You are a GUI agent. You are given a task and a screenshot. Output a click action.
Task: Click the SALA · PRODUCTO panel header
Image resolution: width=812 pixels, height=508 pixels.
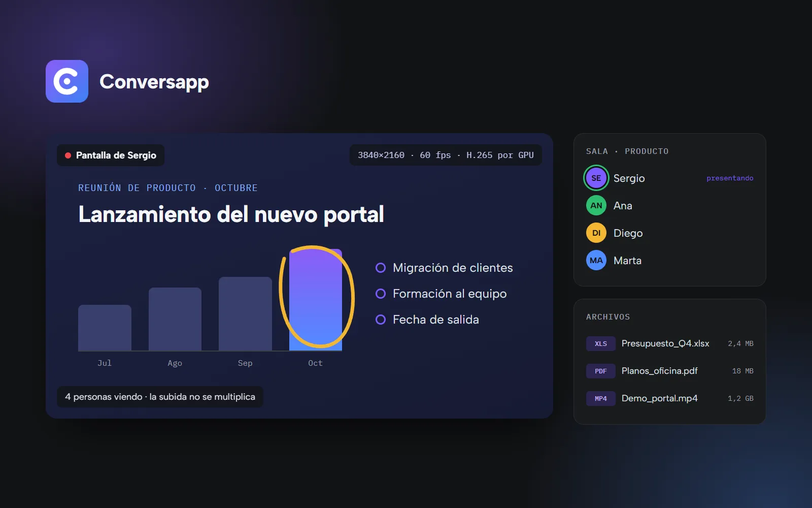(627, 151)
